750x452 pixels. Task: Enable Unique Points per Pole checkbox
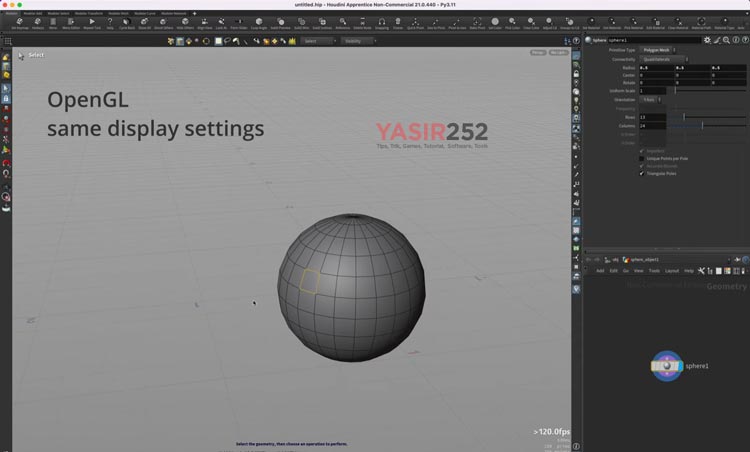(642, 158)
